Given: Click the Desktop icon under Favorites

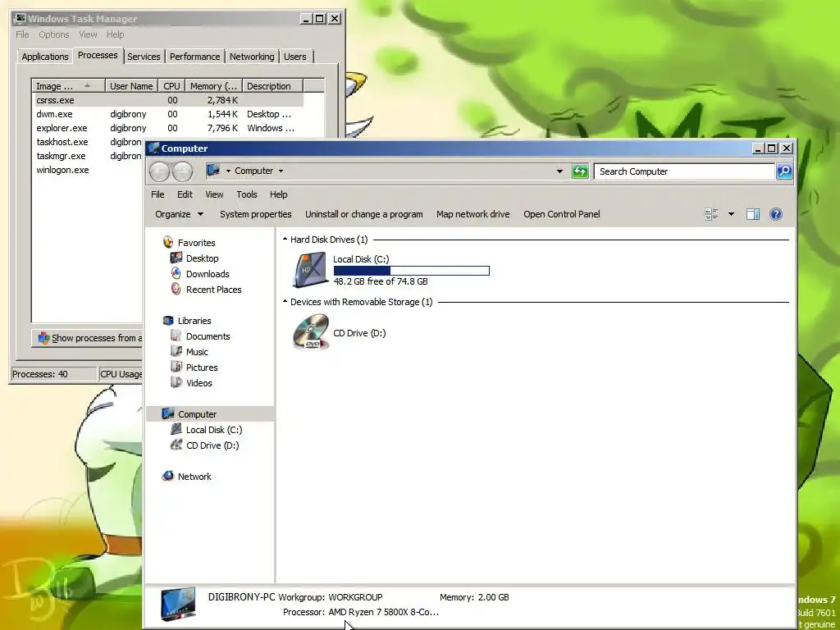Looking at the screenshot, I should (x=176, y=258).
